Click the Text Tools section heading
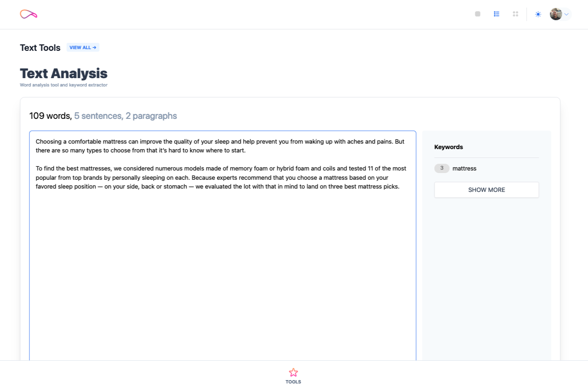The width and height of the screenshot is (588, 391). pyautogui.click(x=40, y=48)
